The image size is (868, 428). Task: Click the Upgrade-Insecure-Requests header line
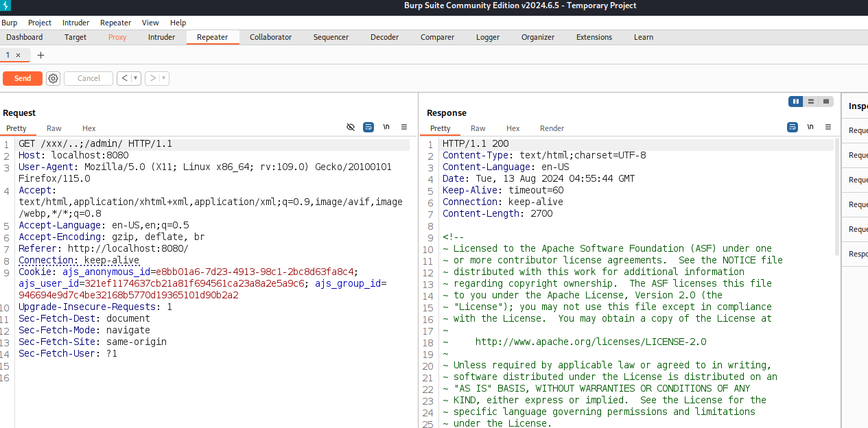95,307
